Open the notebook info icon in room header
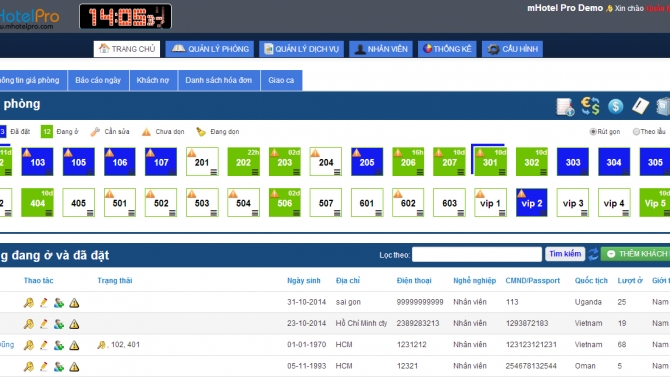 [565, 106]
